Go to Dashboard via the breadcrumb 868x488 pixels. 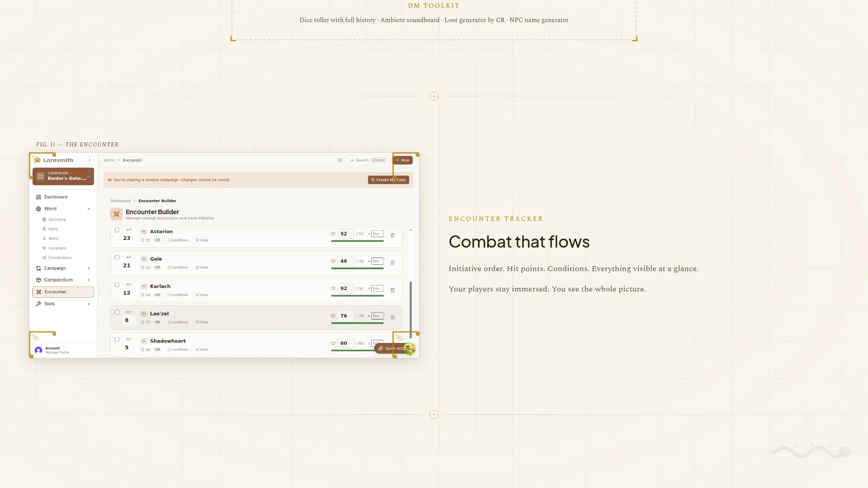pyautogui.click(x=120, y=201)
